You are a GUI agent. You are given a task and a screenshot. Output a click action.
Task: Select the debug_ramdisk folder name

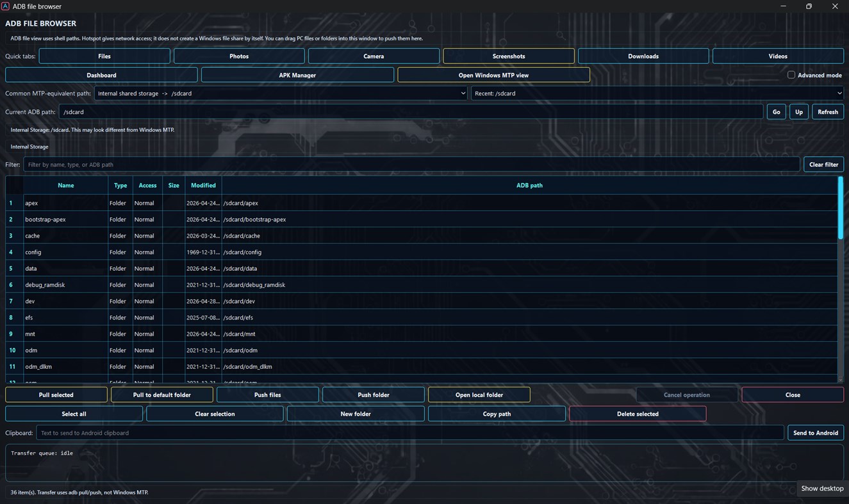pos(45,285)
